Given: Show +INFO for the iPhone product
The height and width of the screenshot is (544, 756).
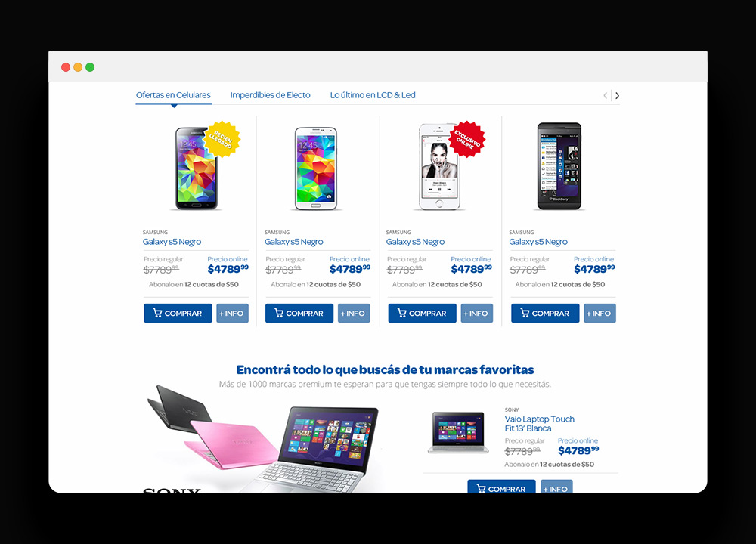Looking at the screenshot, I should (x=476, y=314).
